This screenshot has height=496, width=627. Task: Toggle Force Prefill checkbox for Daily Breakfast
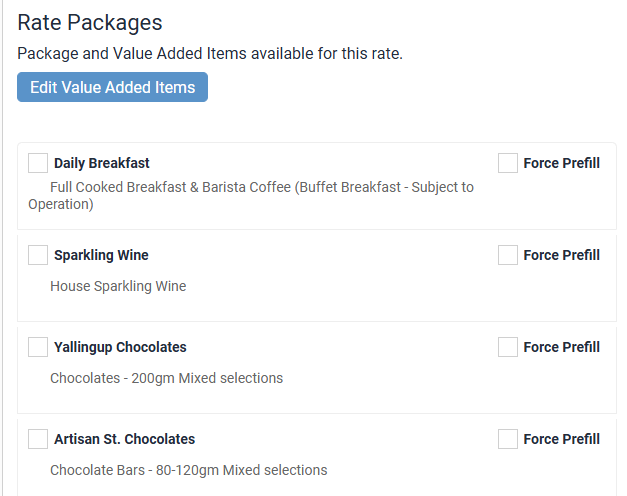[508, 163]
